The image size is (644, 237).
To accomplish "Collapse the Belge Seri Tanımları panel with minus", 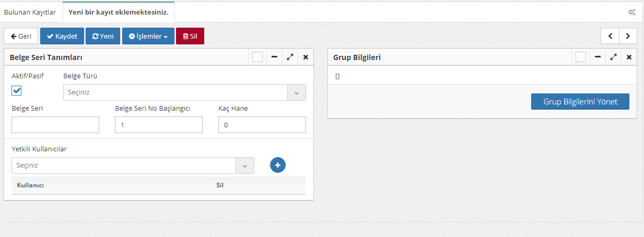I will coord(274,57).
